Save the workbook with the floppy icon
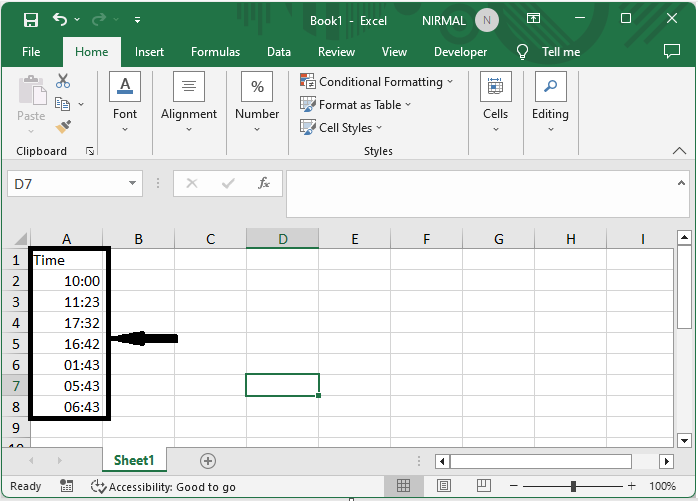The width and height of the screenshot is (698, 501). coord(31,20)
